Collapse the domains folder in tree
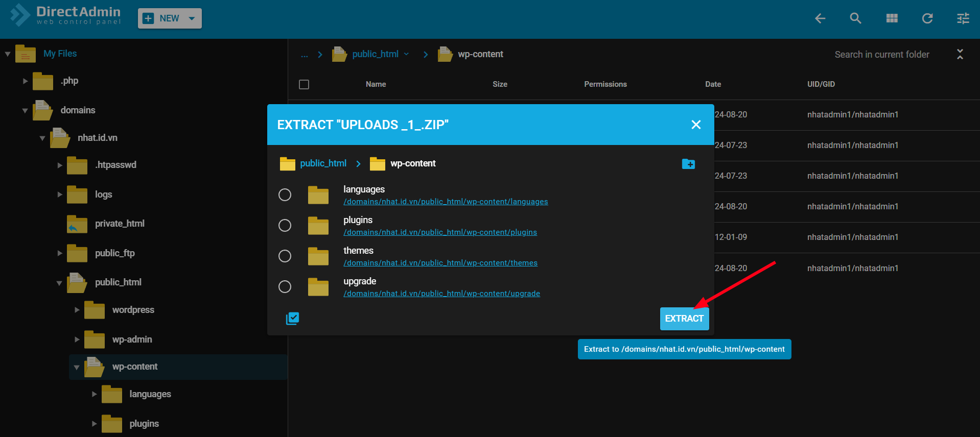 (x=25, y=110)
